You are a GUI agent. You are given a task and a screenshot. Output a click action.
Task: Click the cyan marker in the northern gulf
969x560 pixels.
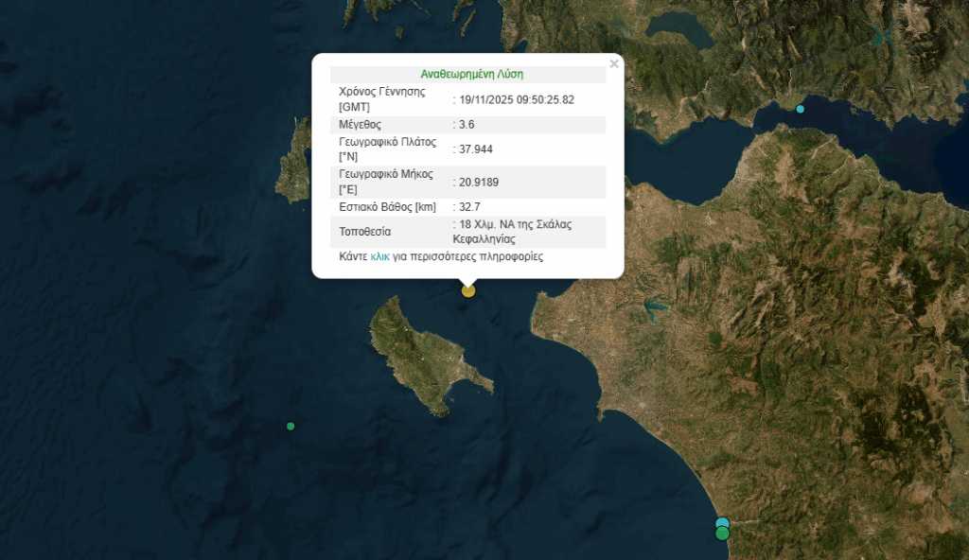(x=801, y=109)
